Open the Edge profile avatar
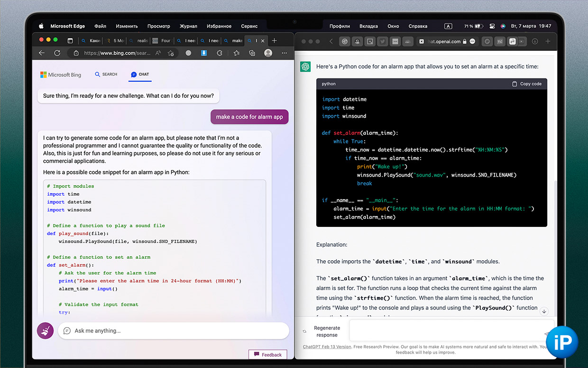 point(268,53)
